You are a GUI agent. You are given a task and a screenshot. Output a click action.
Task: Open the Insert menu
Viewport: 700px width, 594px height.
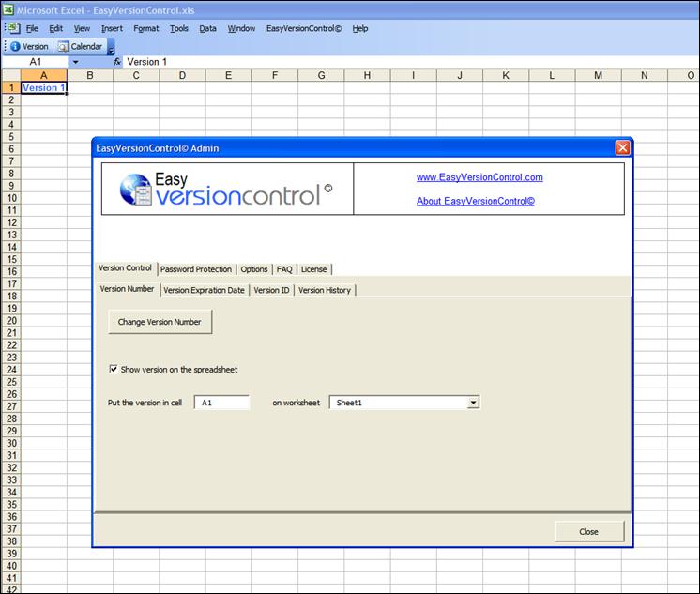[112, 28]
